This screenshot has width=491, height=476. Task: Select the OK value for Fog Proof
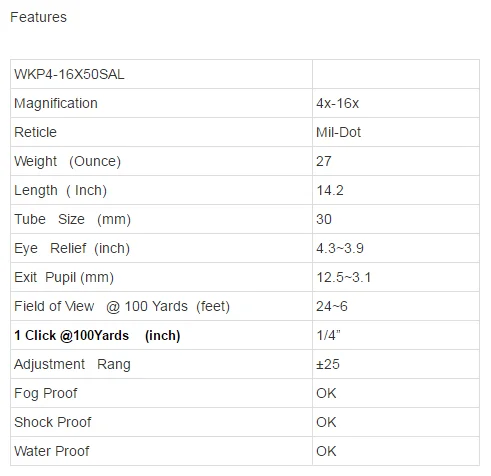pyautogui.click(x=326, y=393)
